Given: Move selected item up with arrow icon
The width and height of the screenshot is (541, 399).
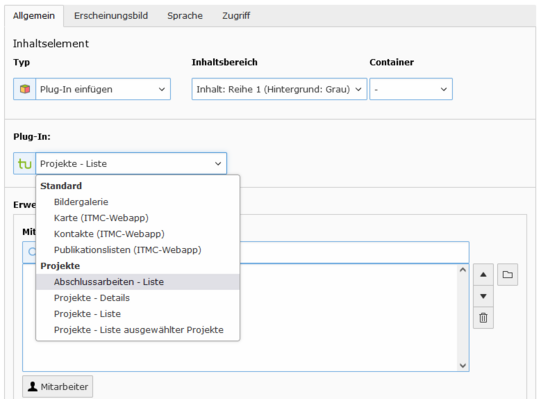Looking at the screenshot, I should pos(483,275).
